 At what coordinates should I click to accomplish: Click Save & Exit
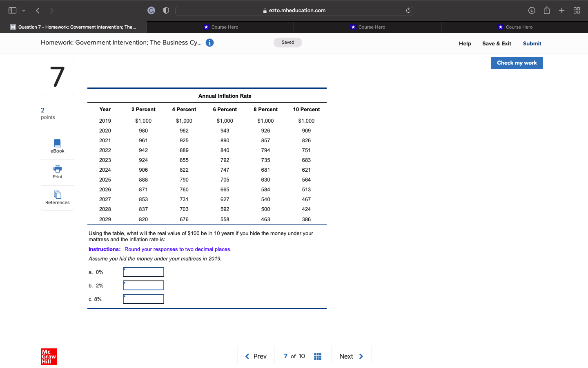[497, 43]
